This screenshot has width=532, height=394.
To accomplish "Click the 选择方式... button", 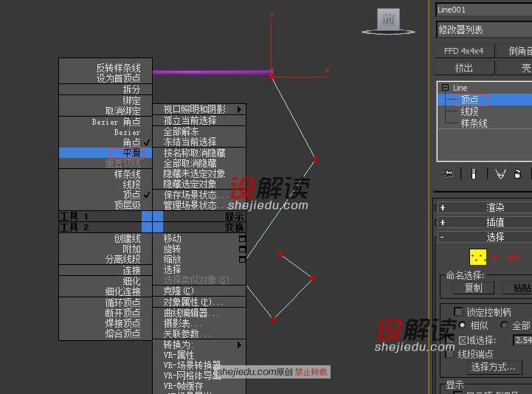I will point(493,367).
